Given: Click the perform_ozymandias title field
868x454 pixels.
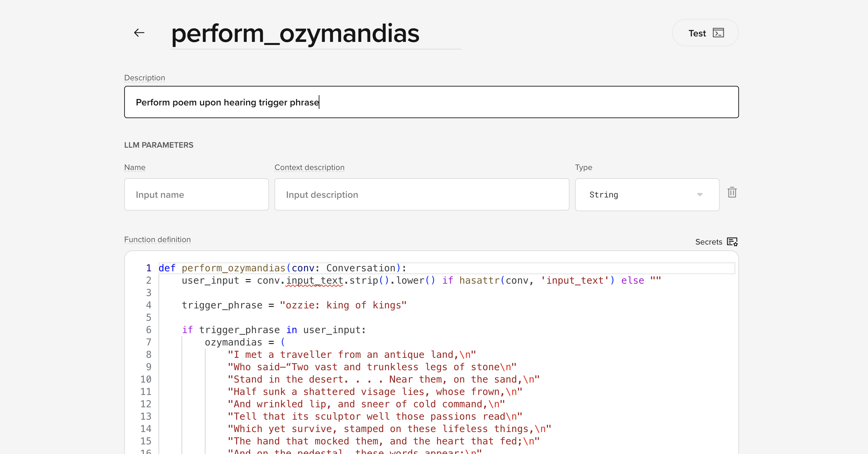Looking at the screenshot, I should (x=295, y=34).
